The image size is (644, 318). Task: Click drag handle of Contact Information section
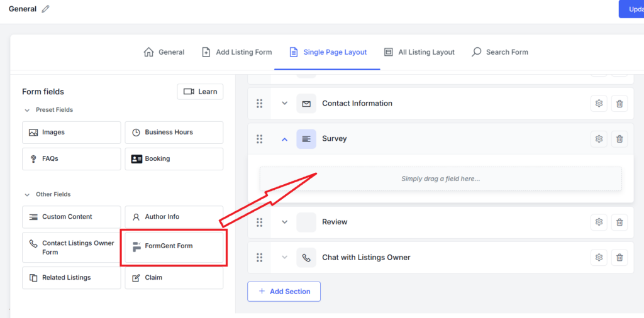click(259, 104)
